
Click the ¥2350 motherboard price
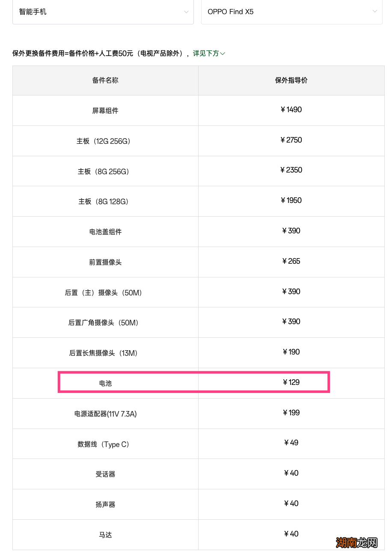[291, 170]
